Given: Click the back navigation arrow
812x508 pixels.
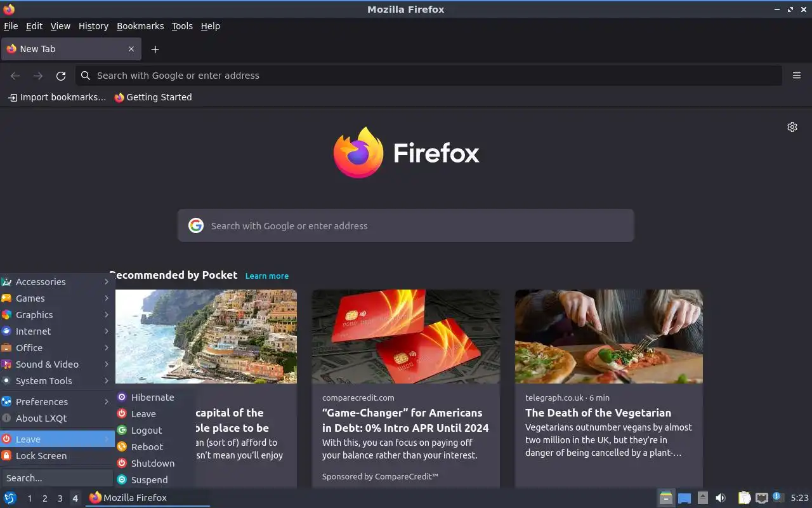Looking at the screenshot, I should 15,76.
